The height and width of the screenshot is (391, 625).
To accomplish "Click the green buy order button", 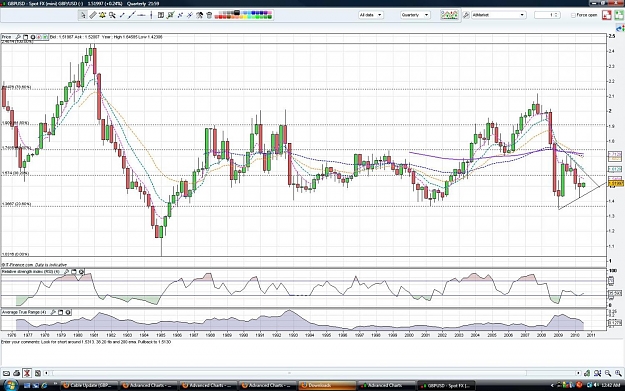I will (x=619, y=15).
